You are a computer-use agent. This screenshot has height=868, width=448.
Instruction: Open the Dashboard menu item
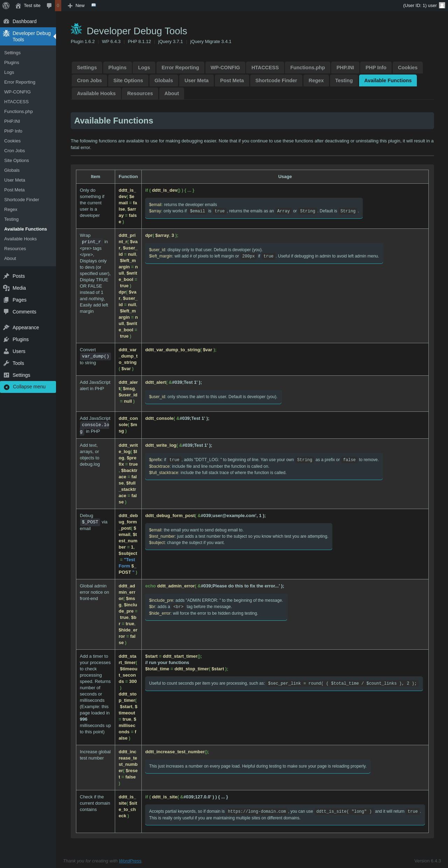tap(24, 21)
